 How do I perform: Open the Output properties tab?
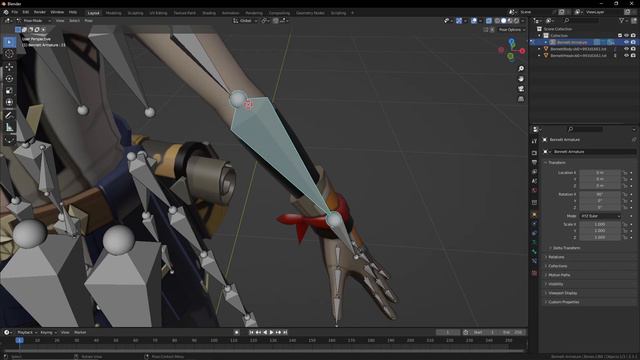(x=534, y=162)
